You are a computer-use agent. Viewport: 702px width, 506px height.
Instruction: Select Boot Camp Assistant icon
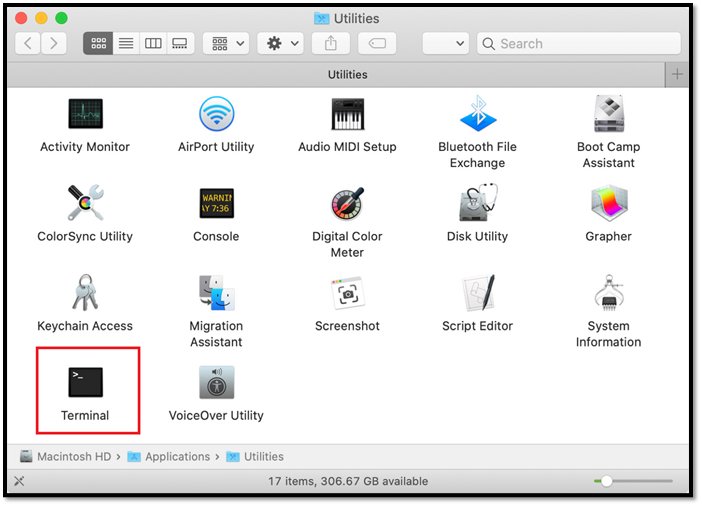(608, 113)
